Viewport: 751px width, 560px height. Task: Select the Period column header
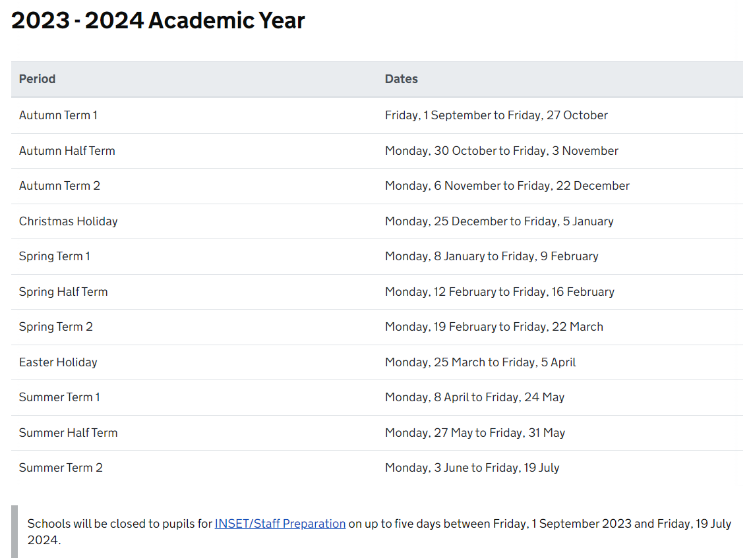(38, 79)
